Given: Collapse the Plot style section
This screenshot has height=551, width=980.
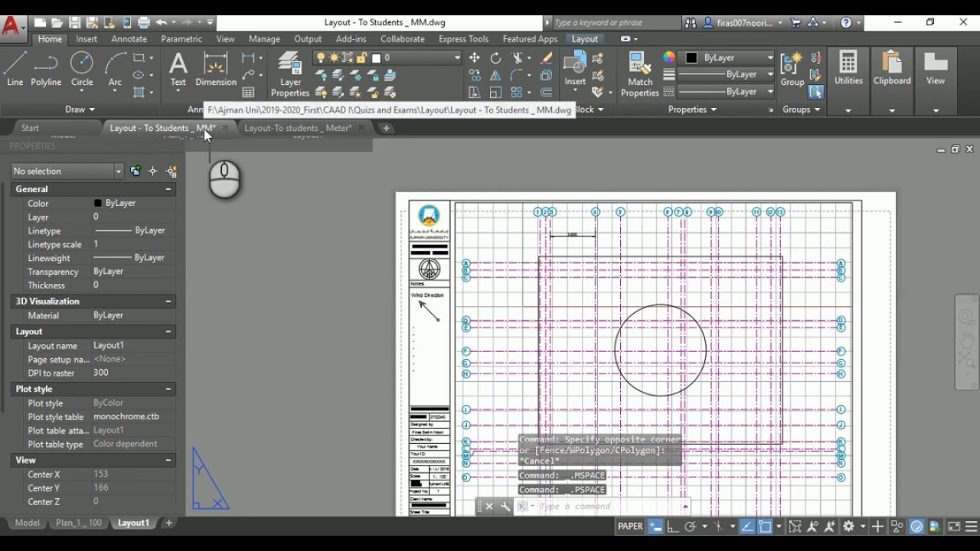Looking at the screenshot, I should click(168, 390).
